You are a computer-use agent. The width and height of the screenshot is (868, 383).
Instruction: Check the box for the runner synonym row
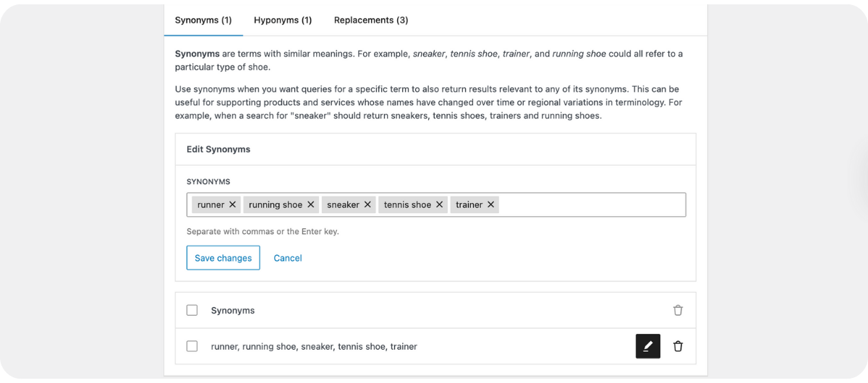(x=192, y=346)
